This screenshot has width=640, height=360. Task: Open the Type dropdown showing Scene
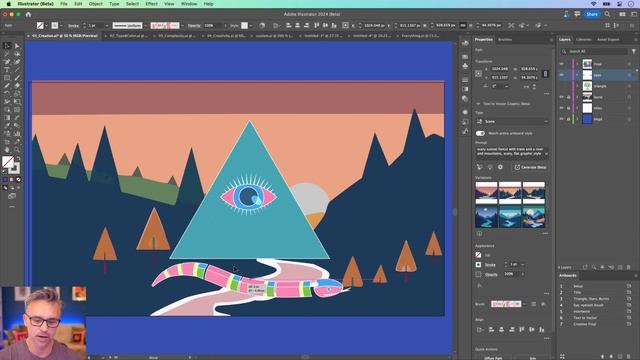click(x=512, y=121)
